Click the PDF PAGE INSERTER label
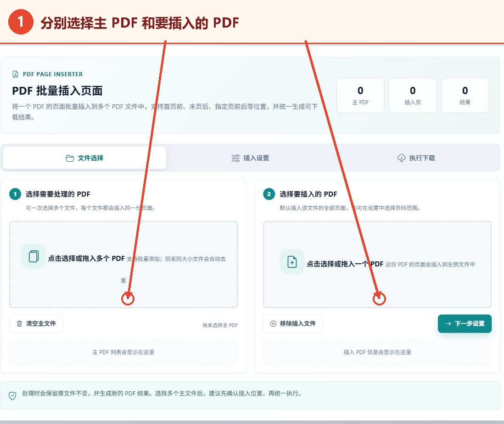The image size is (504, 424). (x=53, y=74)
